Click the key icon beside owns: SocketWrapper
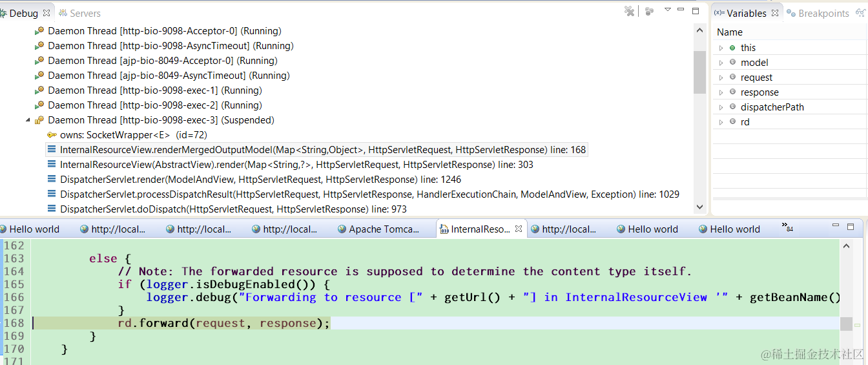The image size is (868, 365). 52,135
